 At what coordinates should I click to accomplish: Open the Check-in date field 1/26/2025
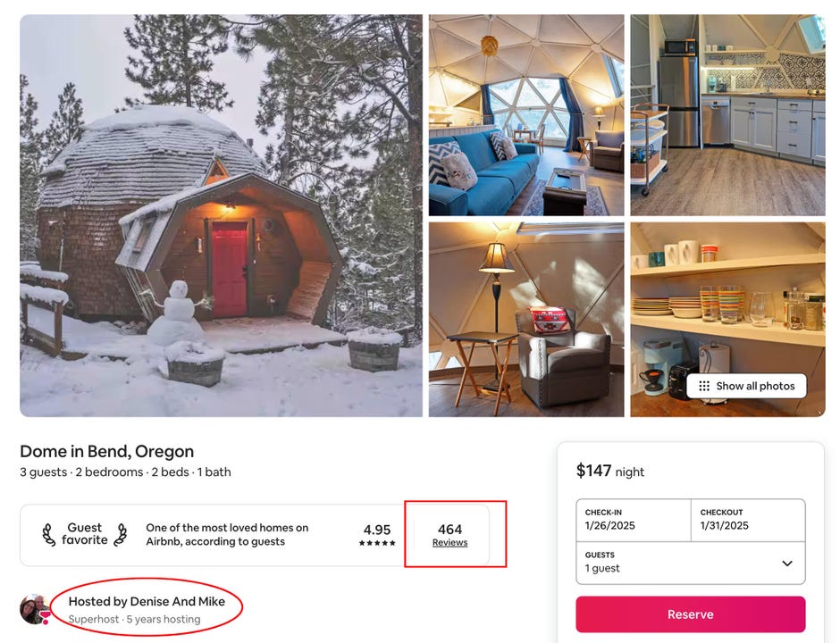pos(634,520)
